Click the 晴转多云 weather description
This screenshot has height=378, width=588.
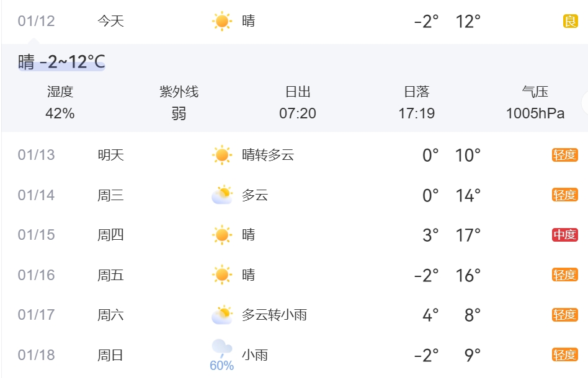point(268,155)
